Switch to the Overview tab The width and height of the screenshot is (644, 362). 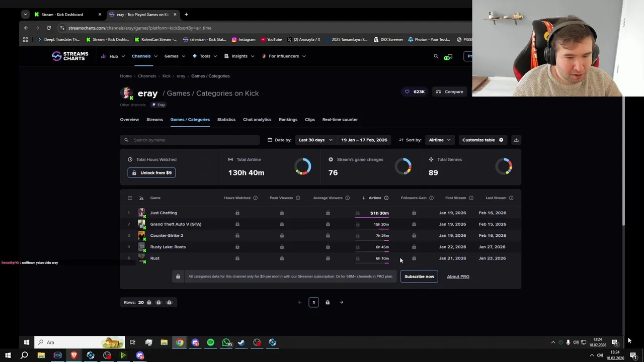coord(129,120)
